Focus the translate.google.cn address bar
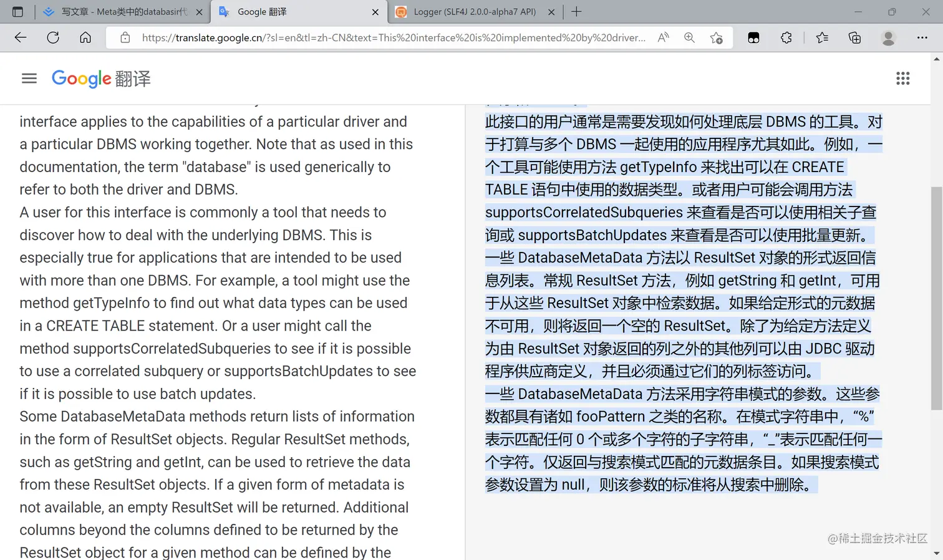This screenshot has width=943, height=560. tap(393, 37)
